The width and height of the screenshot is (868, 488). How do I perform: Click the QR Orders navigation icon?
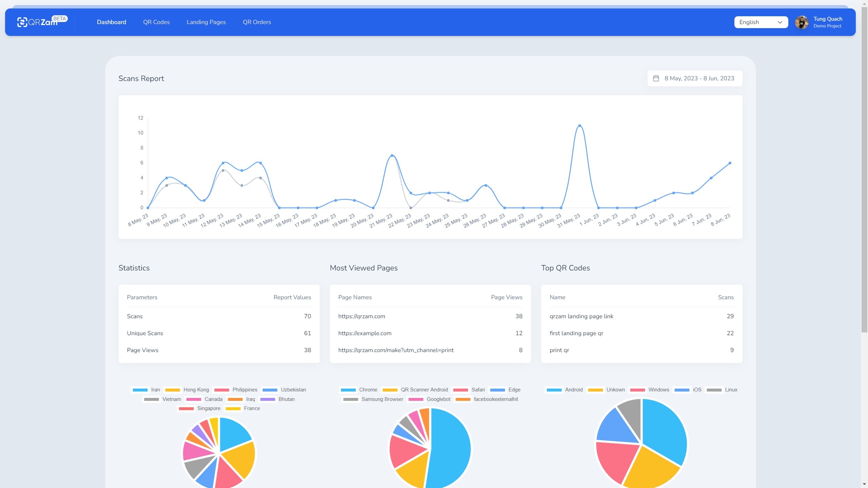256,22
